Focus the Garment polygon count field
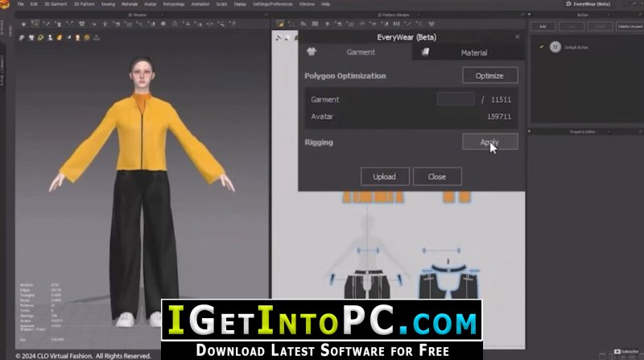The height and width of the screenshot is (360, 644). 456,99
